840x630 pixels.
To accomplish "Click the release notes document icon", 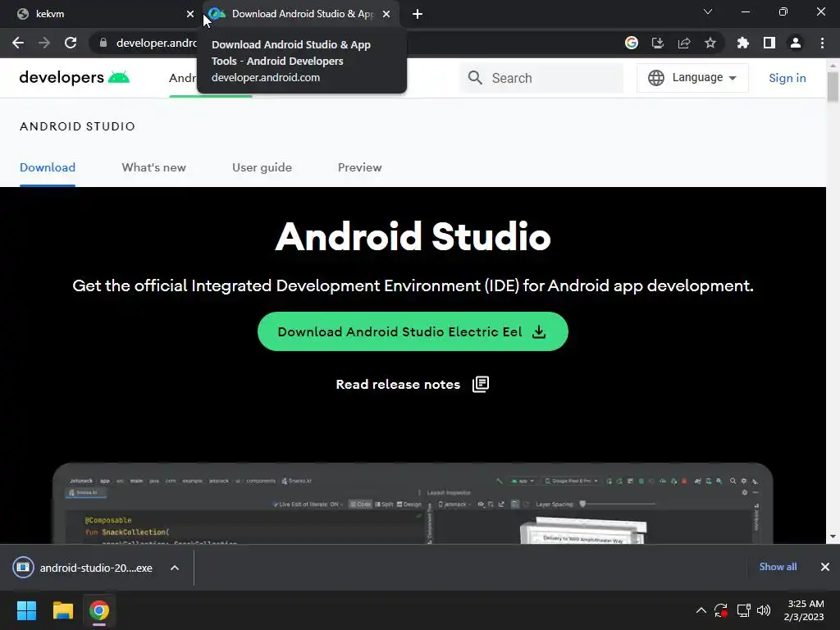I will [481, 384].
